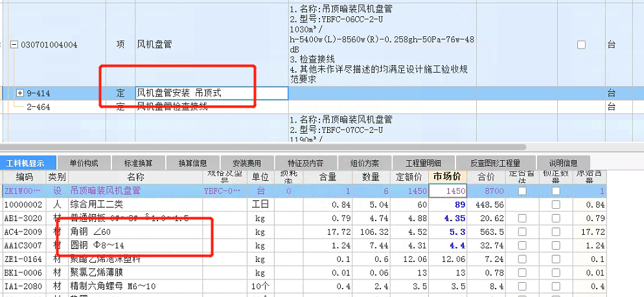
Task: Select code cell AA1C3007
Action: click(23, 246)
